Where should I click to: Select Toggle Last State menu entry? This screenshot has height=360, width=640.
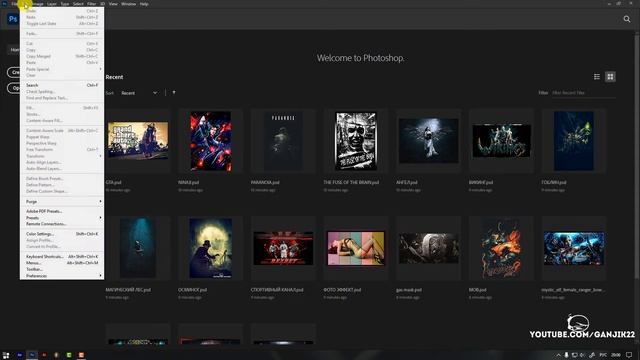click(x=62, y=24)
